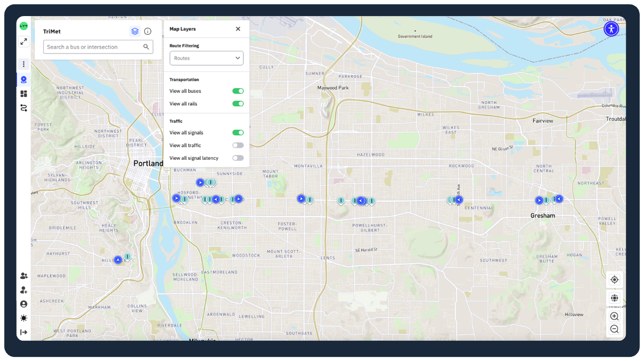This screenshot has height=361, width=644.
Task: Click the Transportation section label
Action: [x=184, y=80]
